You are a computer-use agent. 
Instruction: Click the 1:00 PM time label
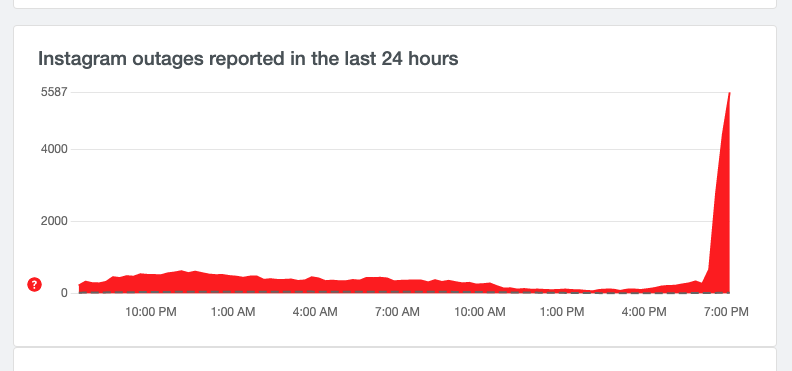(562, 312)
